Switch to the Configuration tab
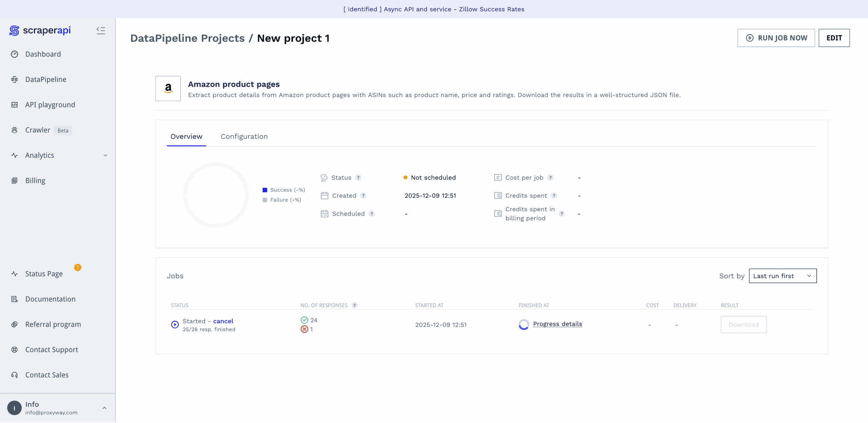868x423 pixels. point(244,136)
